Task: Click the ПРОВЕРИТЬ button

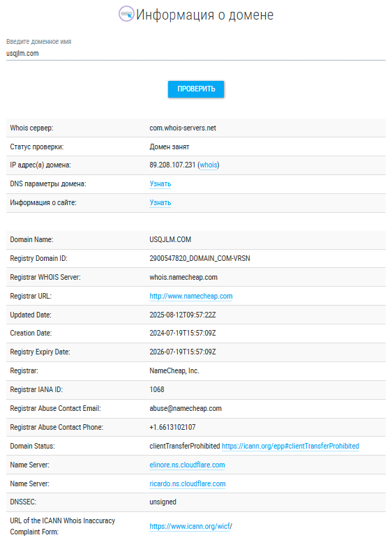Action: pos(196,89)
